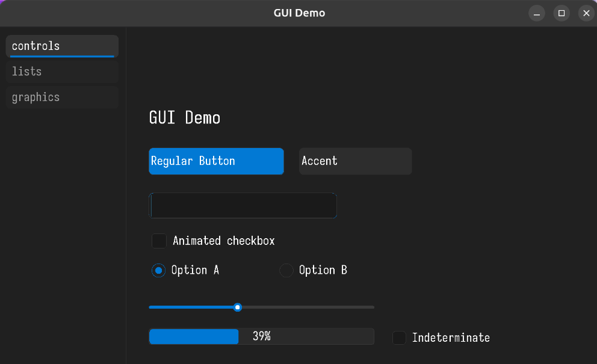Minimize the GUI Demo window
This screenshot has width=597, height=364.
(536, 13)
